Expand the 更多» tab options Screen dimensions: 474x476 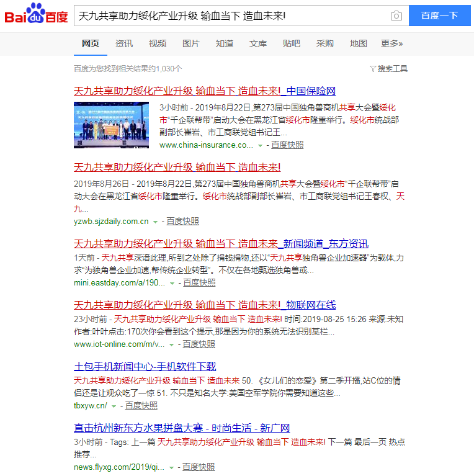click(x=391, y=43)
